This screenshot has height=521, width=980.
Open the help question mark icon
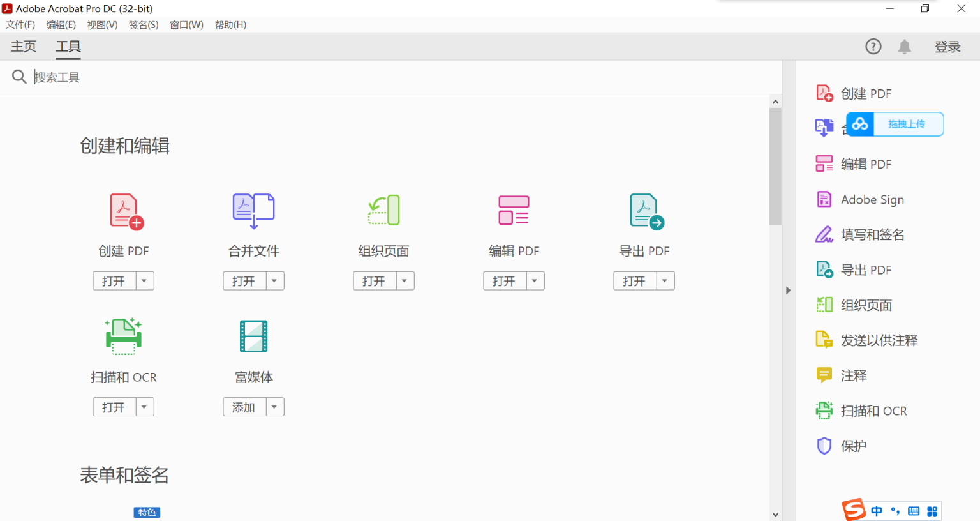[873, 46]
